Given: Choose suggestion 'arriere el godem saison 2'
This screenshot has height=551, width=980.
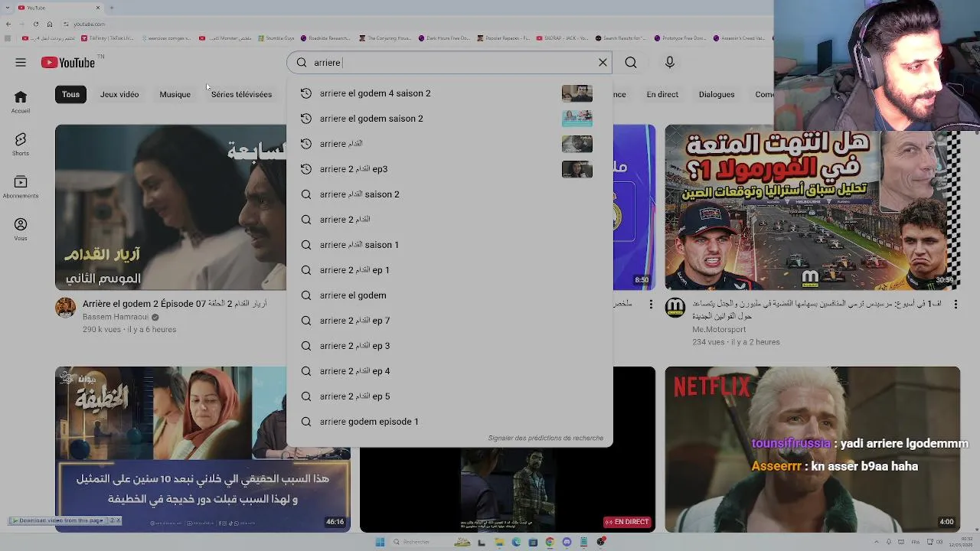Looking at the screenshot, I should [449, 119].
